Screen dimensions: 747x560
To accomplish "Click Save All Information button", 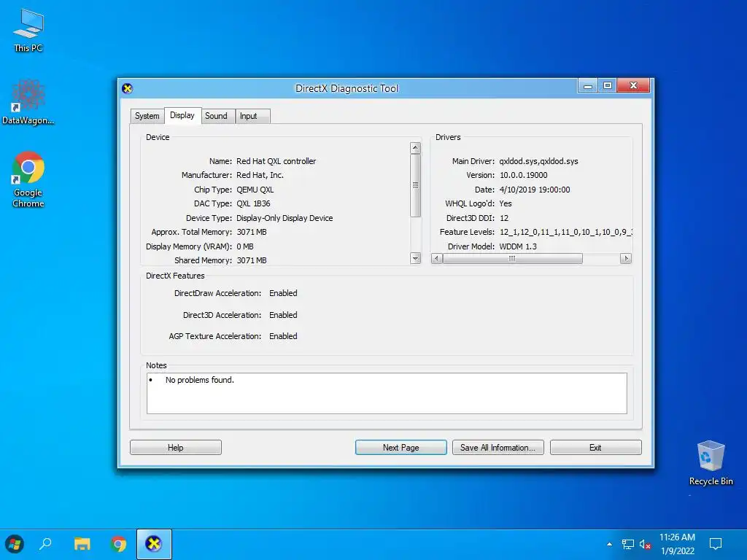I will [x=498, y=448].
